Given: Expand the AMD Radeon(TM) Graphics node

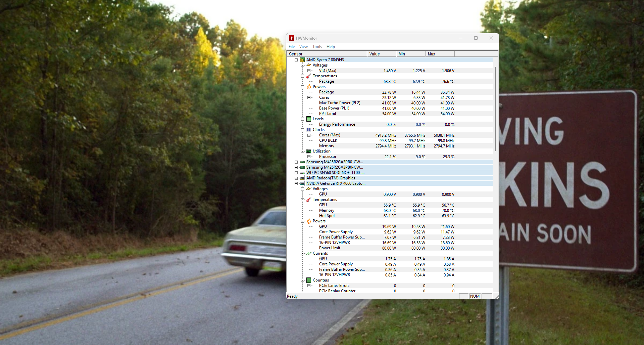Looking at the screenshot, I should tap(296, 178).
